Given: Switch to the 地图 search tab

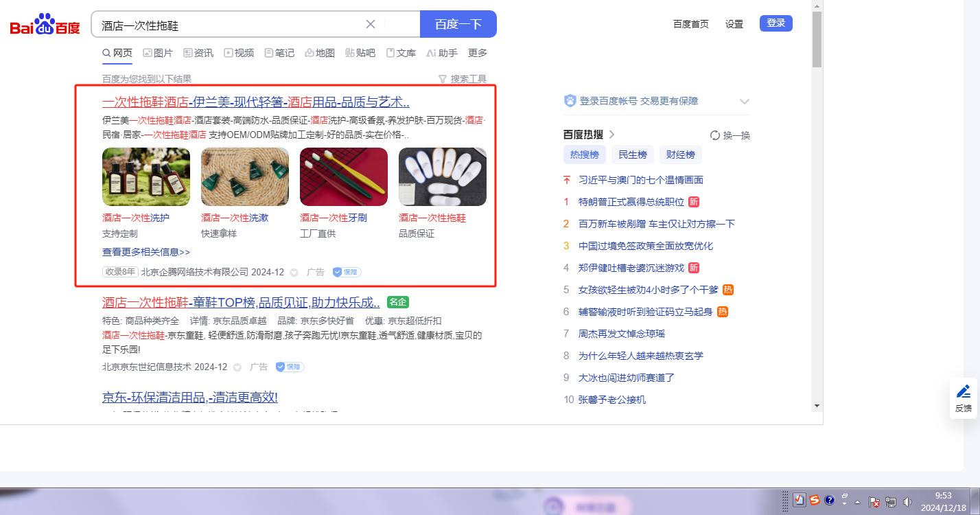Looking at the screenshot, I should click(320, 53).
